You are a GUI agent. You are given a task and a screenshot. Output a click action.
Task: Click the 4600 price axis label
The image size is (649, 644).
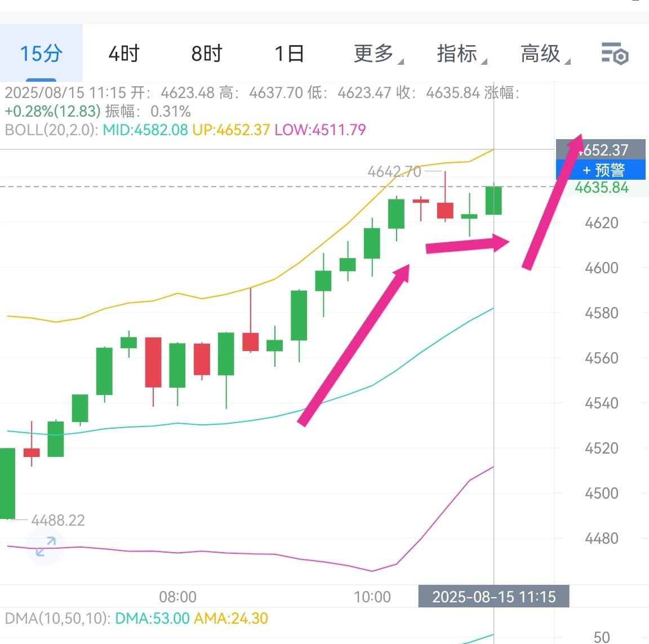tap(602, 268)
